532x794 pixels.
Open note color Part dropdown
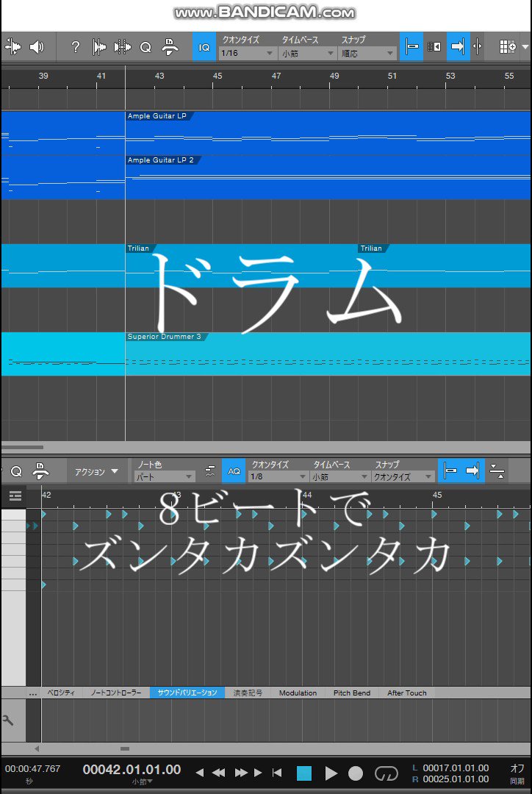click(165, 477)
